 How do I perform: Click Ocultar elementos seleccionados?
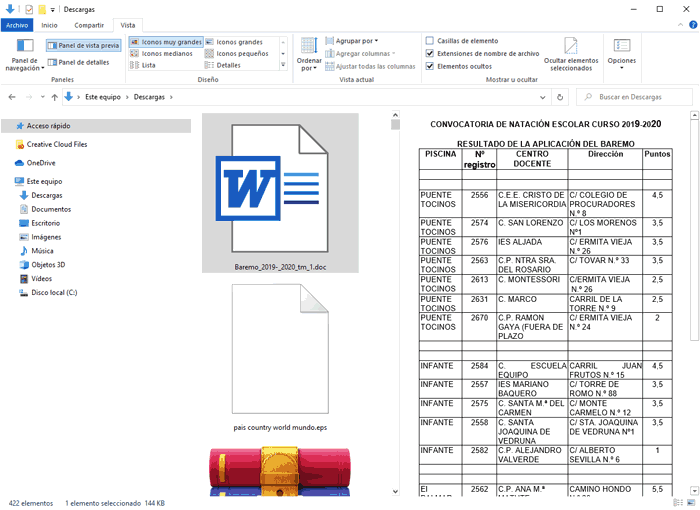571,54
